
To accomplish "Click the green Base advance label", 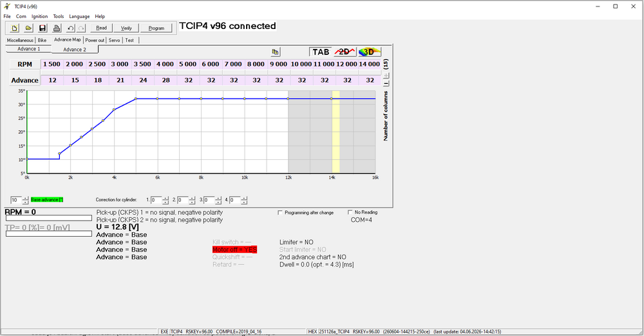I will [x=47, y=200].
